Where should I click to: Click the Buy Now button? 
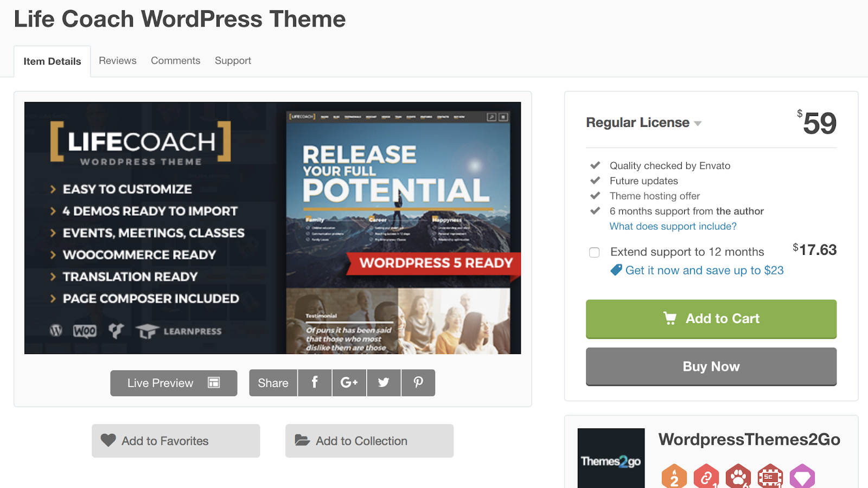coord(711,367)
